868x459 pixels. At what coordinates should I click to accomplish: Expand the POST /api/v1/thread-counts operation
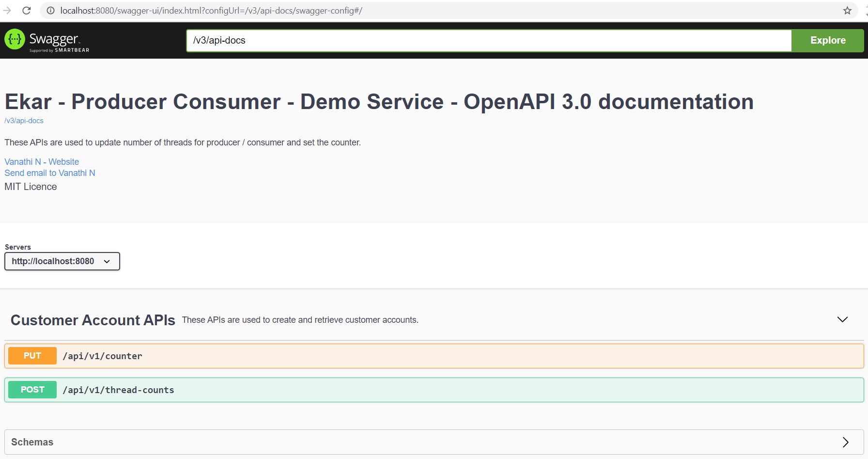434,390
